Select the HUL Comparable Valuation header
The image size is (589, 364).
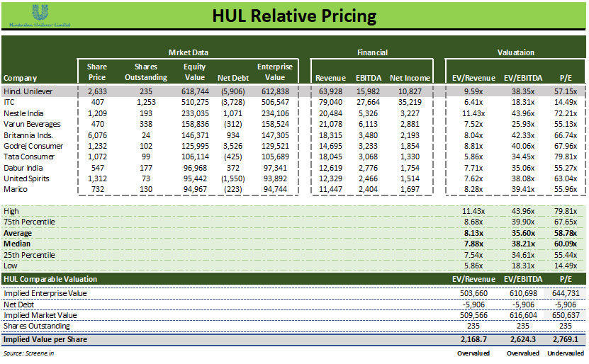pos(50,279)
